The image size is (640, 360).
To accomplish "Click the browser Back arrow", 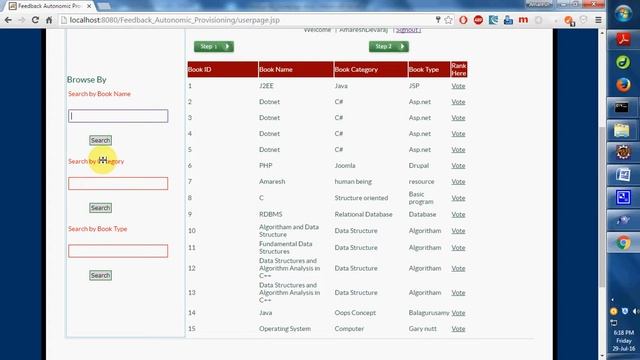I will (x=8, y=20).
